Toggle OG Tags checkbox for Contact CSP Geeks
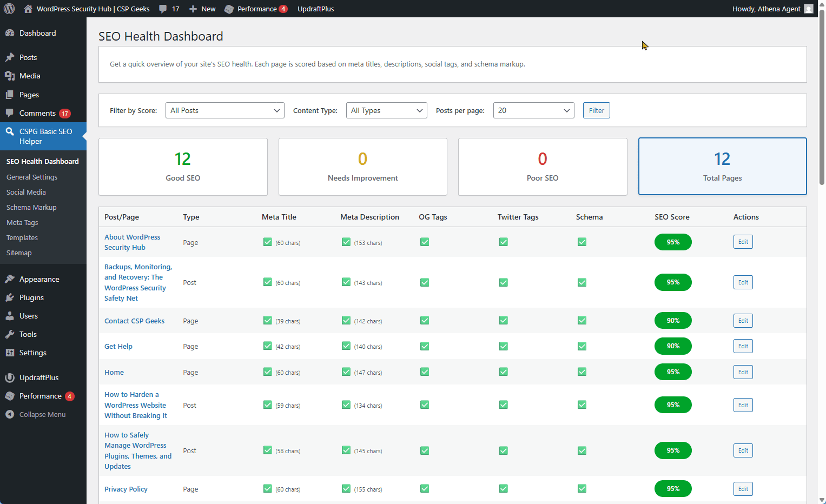This screenshot has width=826, height=504. pyautogui.click(x=425, y=320)
